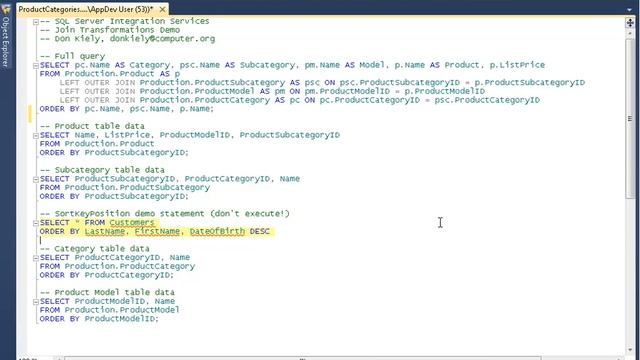
Task: Click the comment 'SortKeyPosition demo statement'
Action: pyautogui.click(x=130, y=214)
